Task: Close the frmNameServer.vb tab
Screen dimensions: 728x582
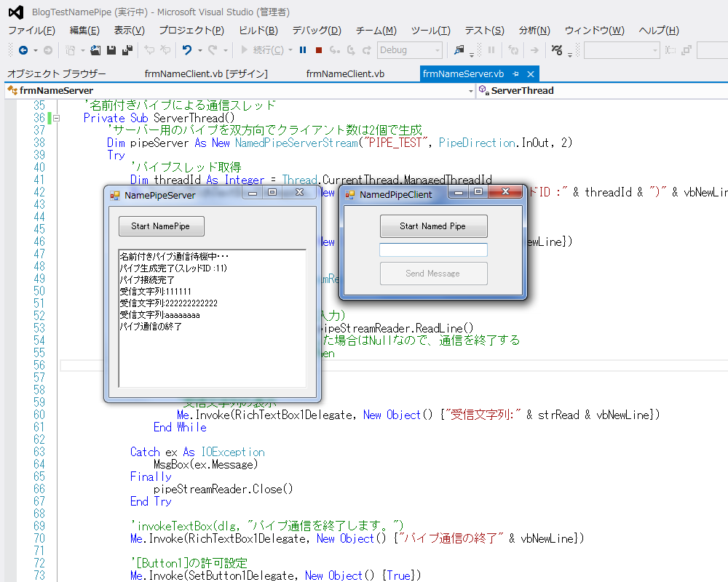Action: pos(531,73)
